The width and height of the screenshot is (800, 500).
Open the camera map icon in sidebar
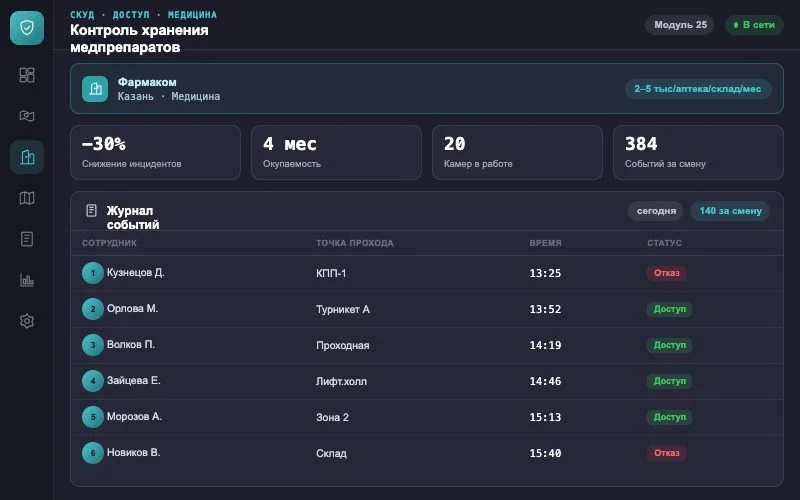pos(27,116)
